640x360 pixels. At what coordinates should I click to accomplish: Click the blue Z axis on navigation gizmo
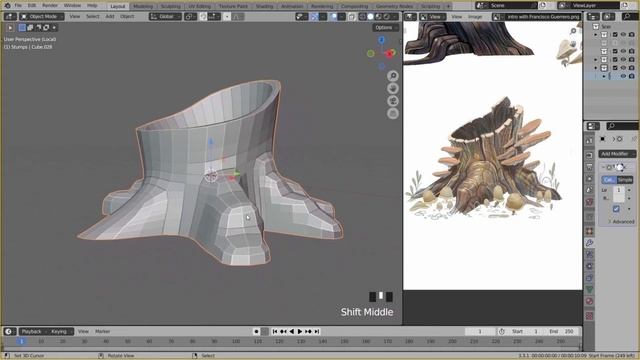(382, 40)
